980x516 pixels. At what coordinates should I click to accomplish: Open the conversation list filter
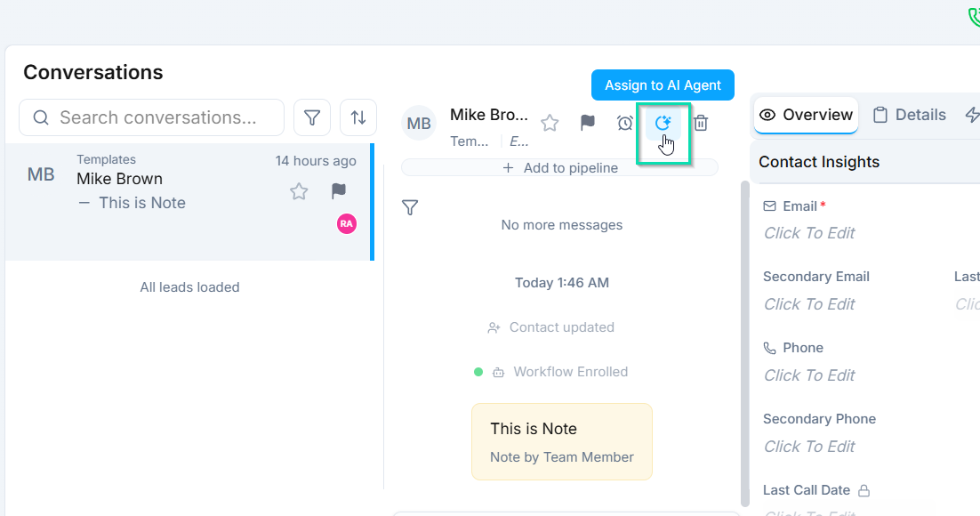(312, 117)
